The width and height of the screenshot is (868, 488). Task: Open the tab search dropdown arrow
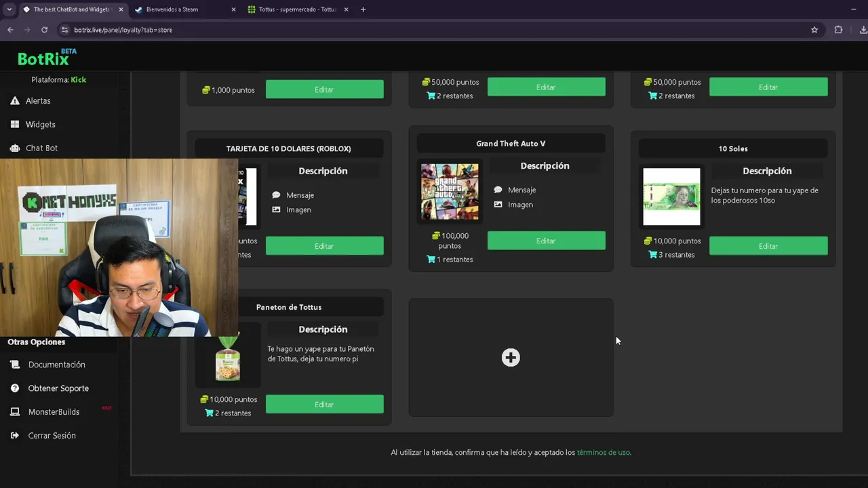point(9,9)
